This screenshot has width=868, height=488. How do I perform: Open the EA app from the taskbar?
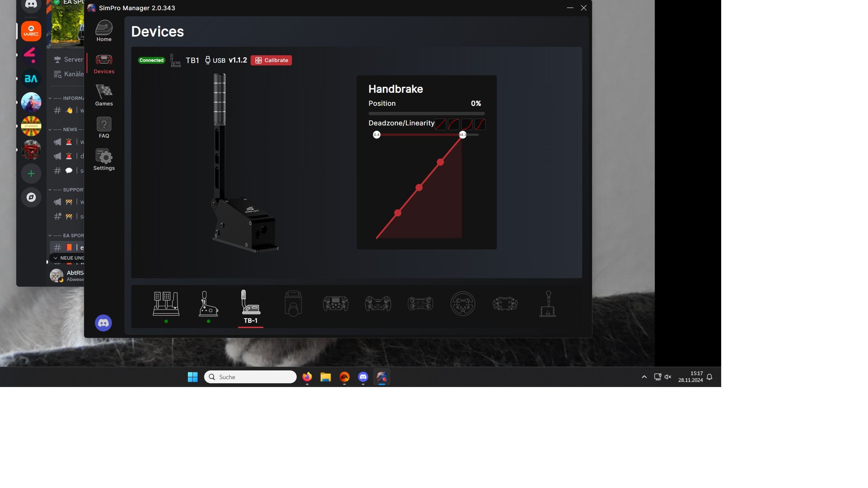[344, 377]
